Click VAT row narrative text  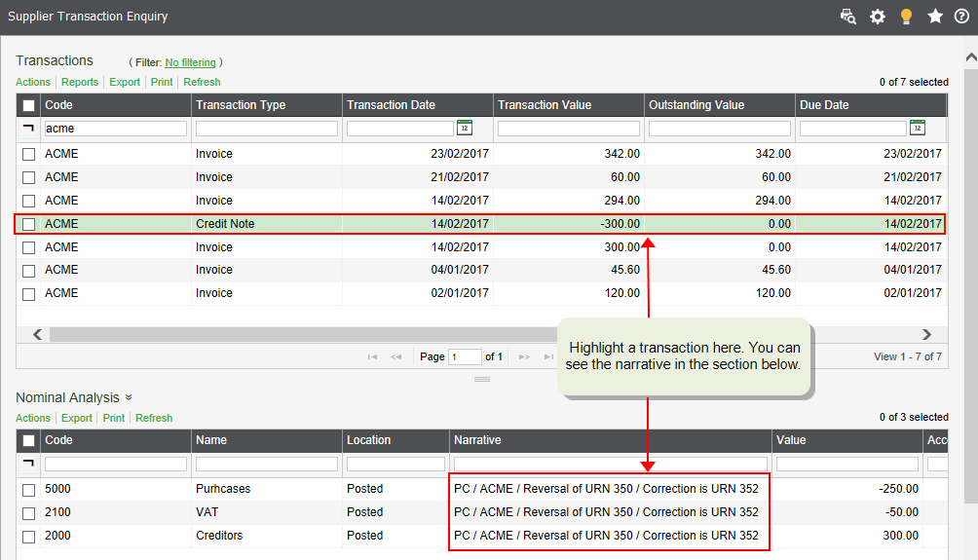606,512
